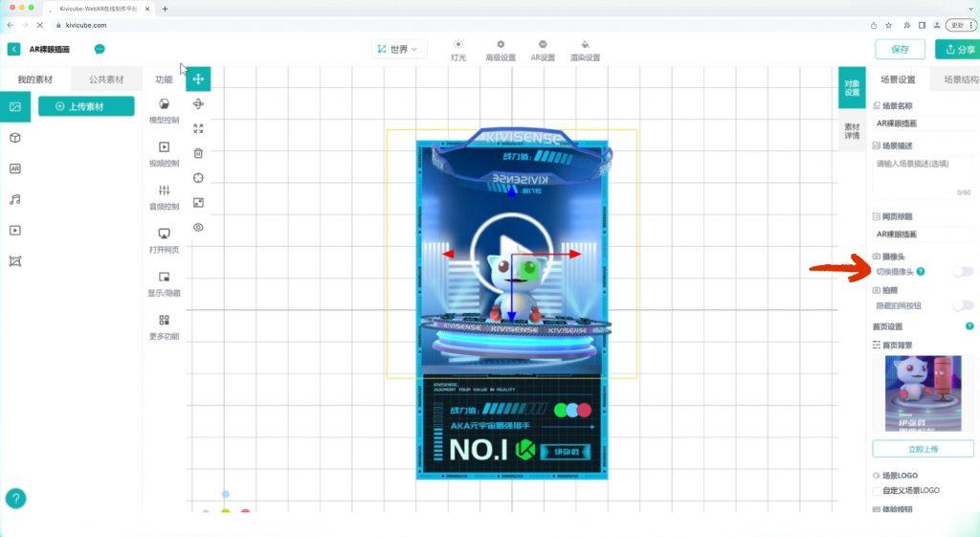Bookmark the page with the star icon
The image size is (980, 537).
(889, 25)
